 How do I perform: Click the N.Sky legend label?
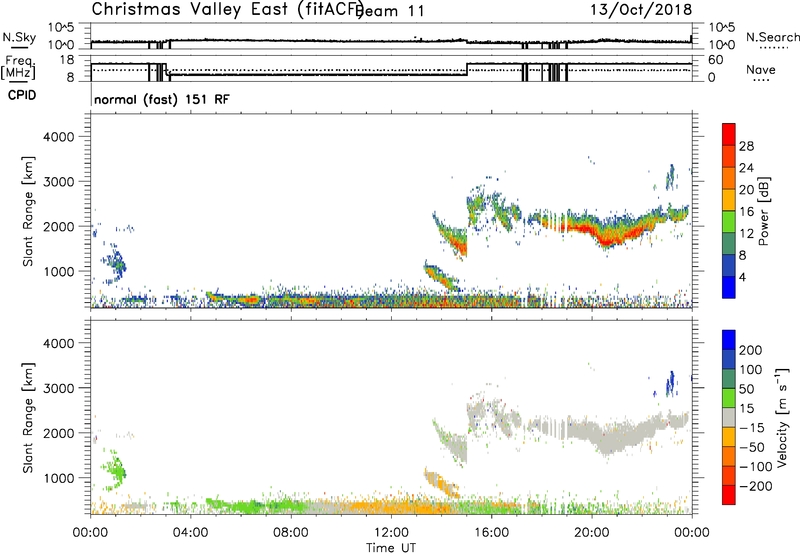19,38
